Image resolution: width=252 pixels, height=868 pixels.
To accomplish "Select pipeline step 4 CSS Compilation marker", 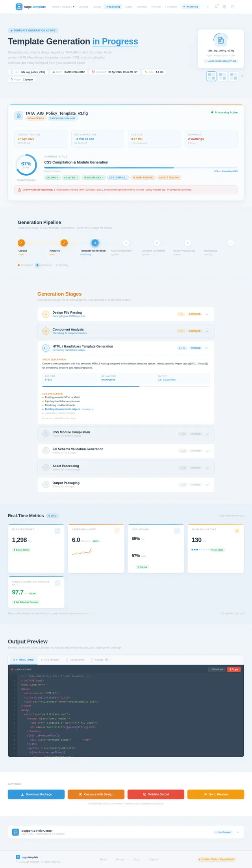I will [x=126, y=243].
